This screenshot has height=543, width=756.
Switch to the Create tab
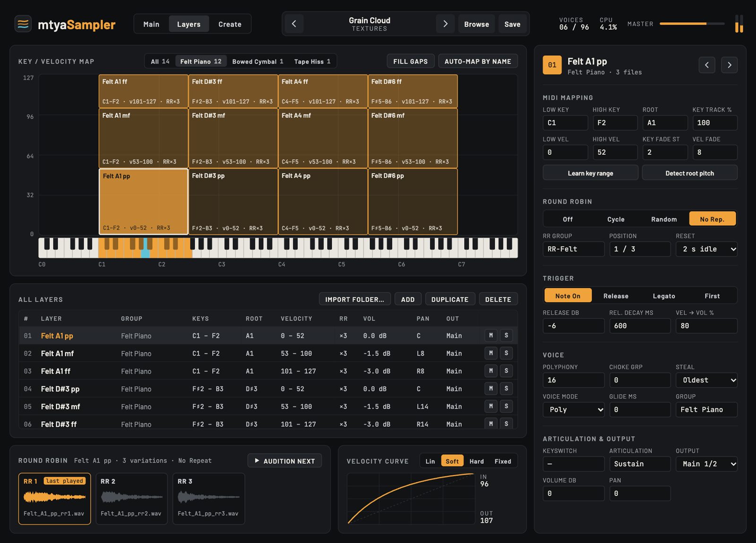(230, 24)
